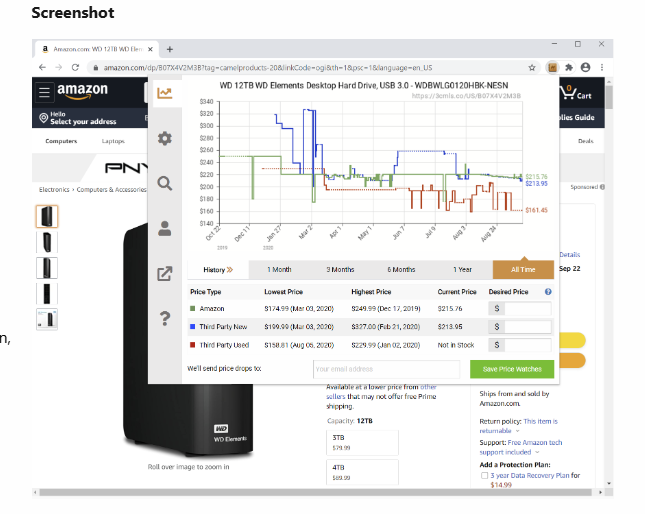Open the Computers nav category

pyautogui.click(x=61, y=141)
